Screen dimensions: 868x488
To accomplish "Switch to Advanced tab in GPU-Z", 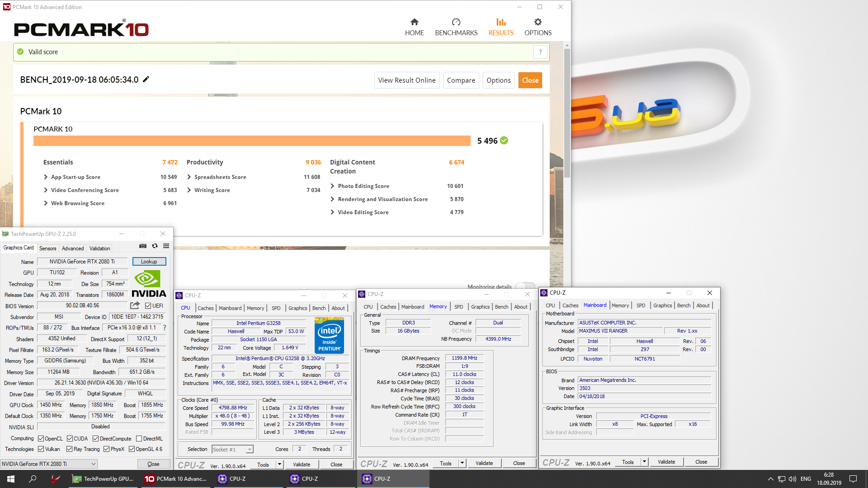I will click(73, 249).
